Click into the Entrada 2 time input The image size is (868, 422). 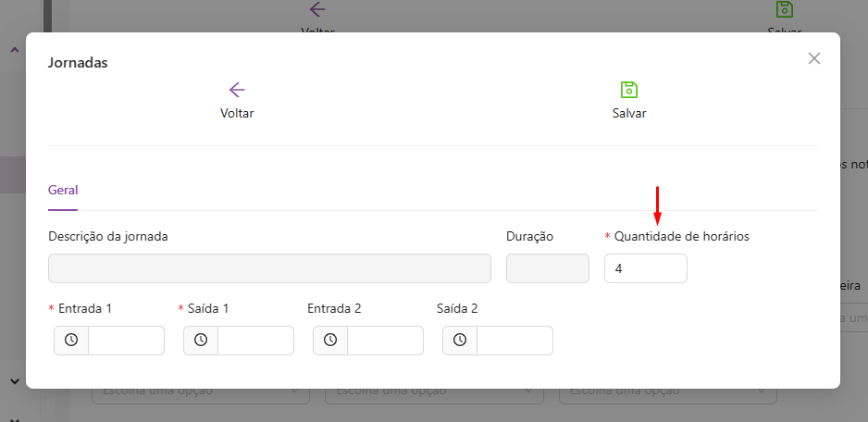(x=385, y=341)
